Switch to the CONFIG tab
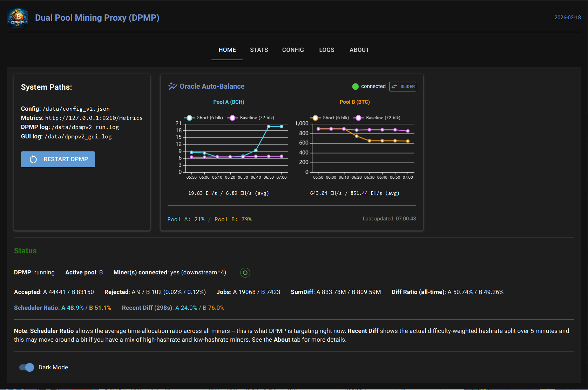Image resolution: width=588 pixels, height=390 pixels. point(293,50)
